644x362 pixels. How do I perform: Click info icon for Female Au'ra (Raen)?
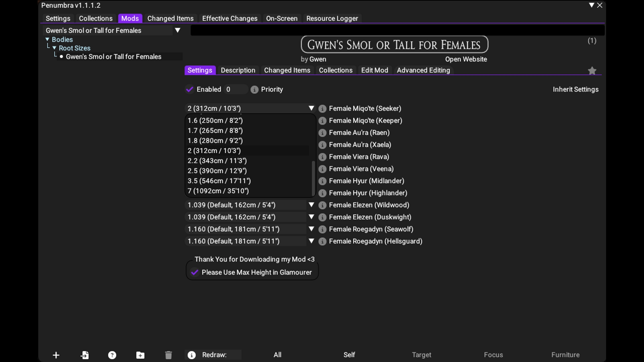click(322, 133)
